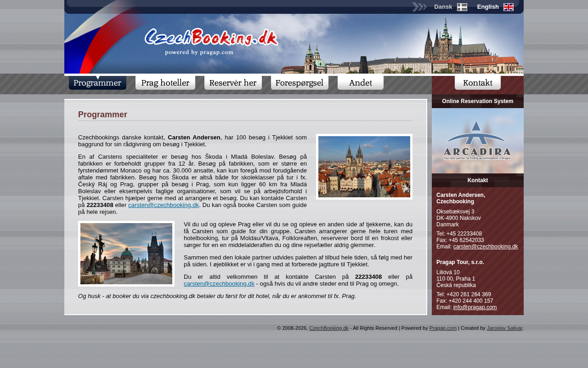Screen dimensions: 588x368
Task: Click the carsten@czechbooking.dk link near the Charles Bridge photo
Action: [219, 284]
